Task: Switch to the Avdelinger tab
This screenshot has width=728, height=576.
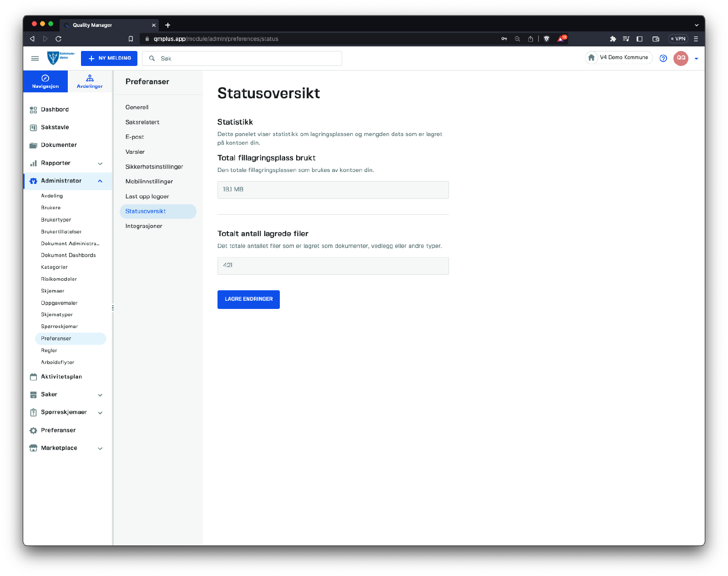Action: pyautogui.click(x=90, y=81)
